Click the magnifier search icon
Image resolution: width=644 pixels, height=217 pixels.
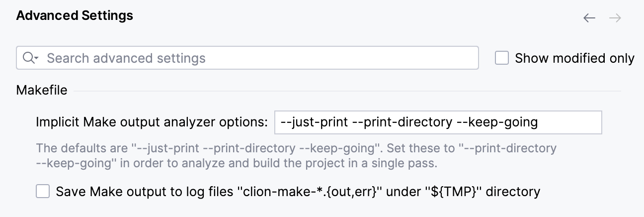[28, 58]
